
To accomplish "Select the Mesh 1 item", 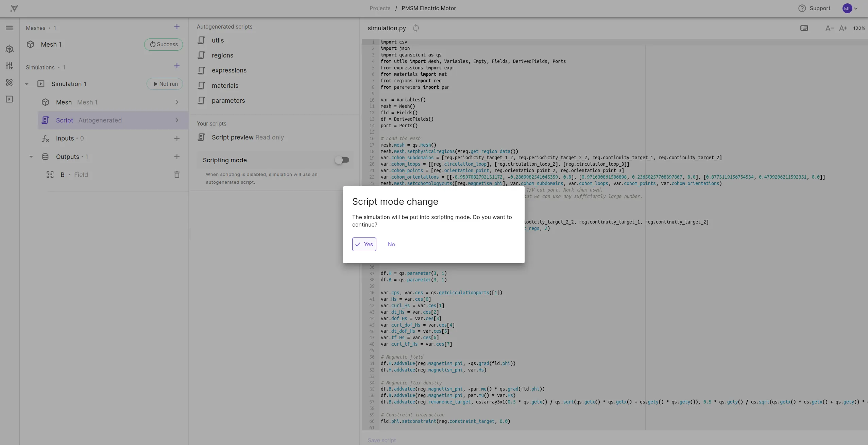I will 51,45.
